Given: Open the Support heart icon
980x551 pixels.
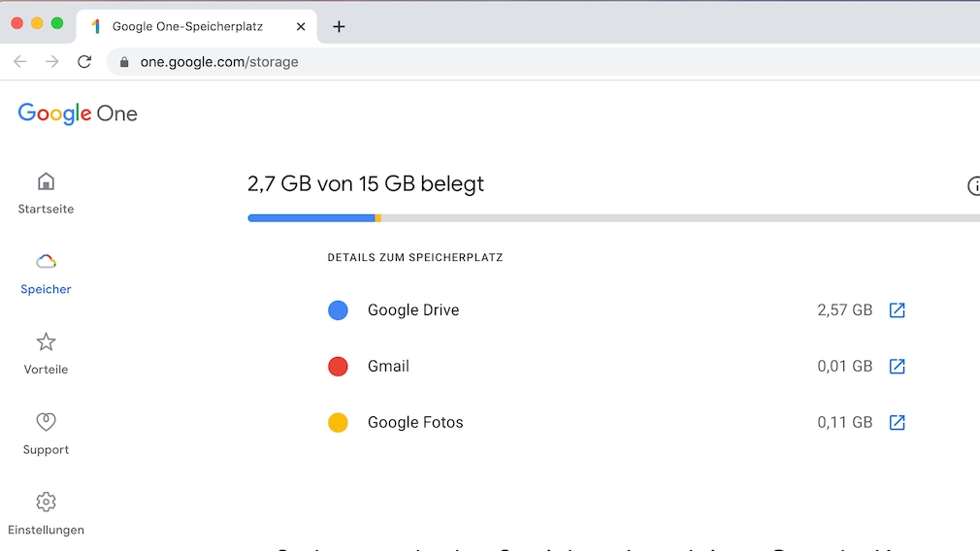Looking at the screenshot, I should [x=46, y=422].
